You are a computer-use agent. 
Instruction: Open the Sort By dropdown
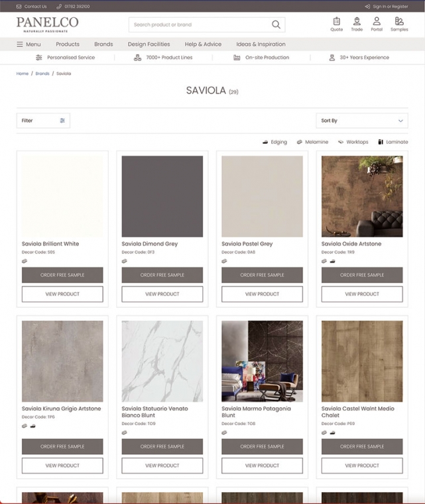click(x=362, y=121)
